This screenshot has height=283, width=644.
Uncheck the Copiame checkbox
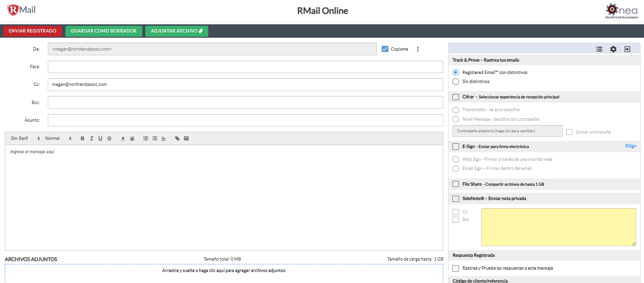385,49
